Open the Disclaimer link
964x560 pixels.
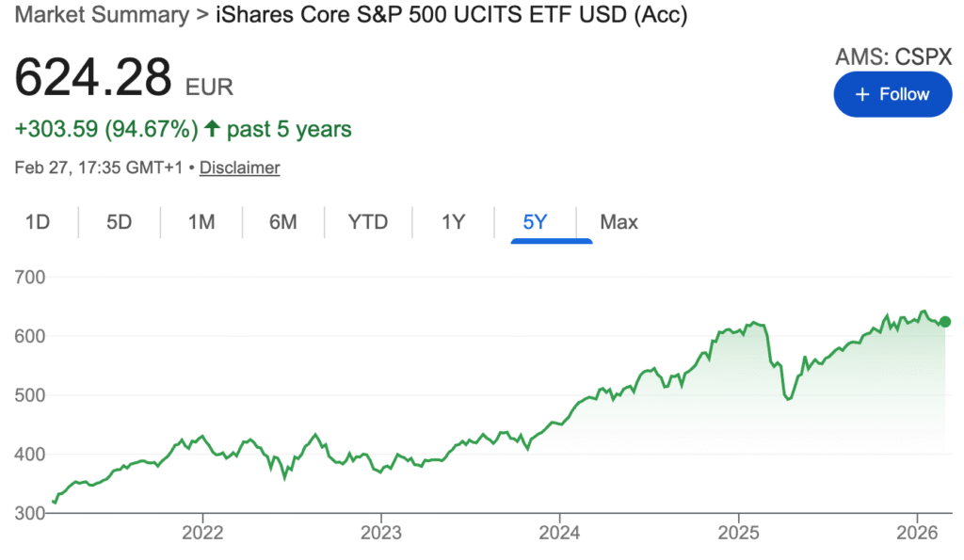click(239, 168)
